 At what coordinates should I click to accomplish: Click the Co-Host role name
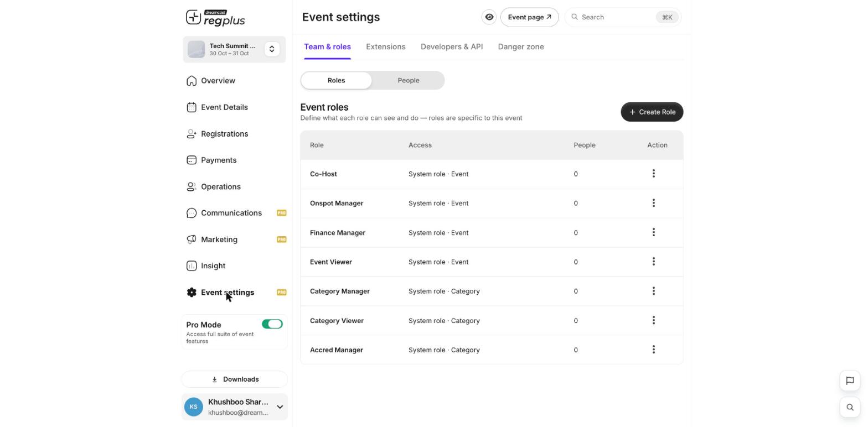tap(323, 174)
